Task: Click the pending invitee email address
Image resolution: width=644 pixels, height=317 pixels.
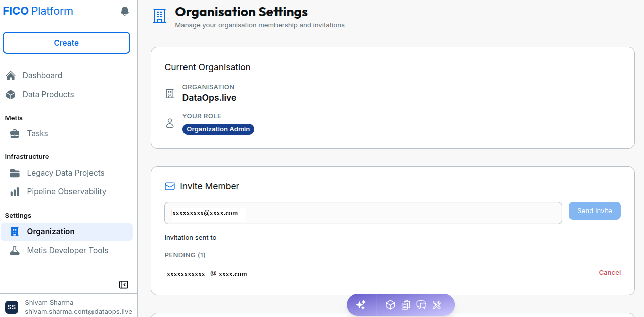Action: (x=207, y=274)
